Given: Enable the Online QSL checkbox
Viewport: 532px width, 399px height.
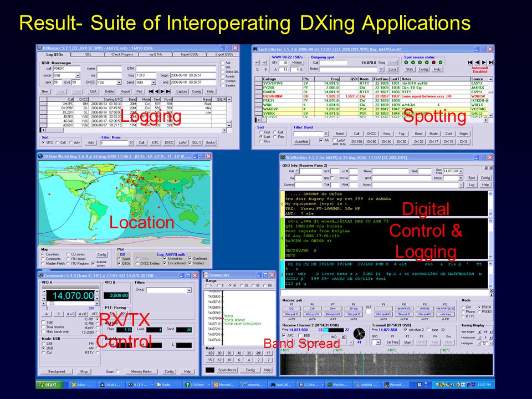Looking at the screenshot, I should (x=223, y=71).
